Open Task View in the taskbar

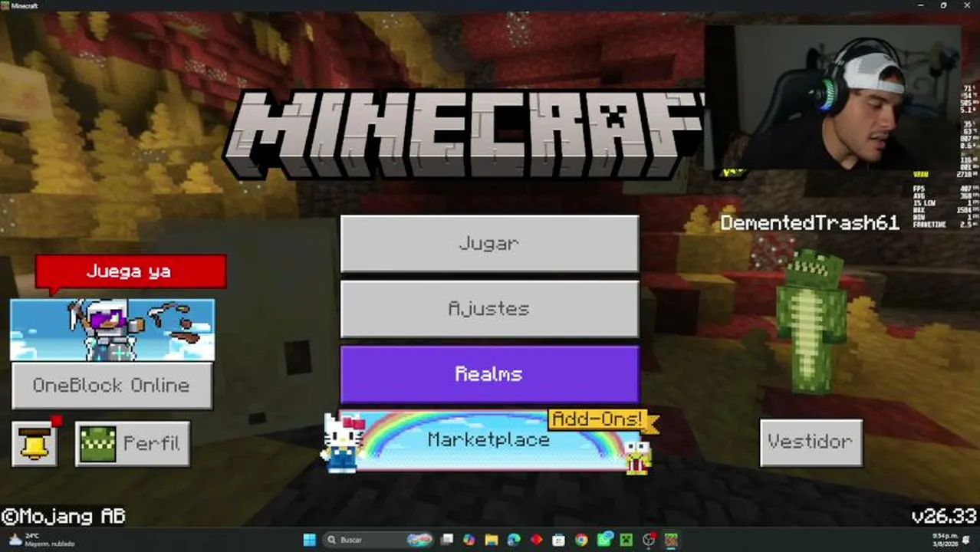click(446, 540)
